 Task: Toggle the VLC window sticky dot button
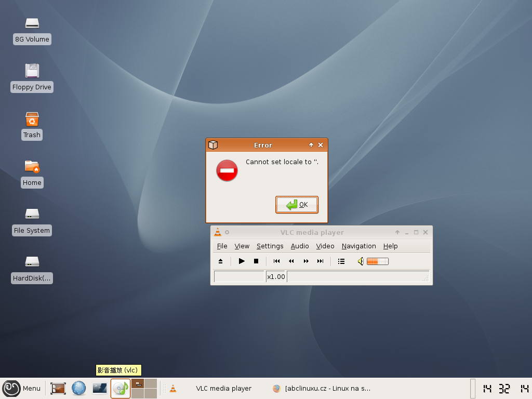coord(228,232)
